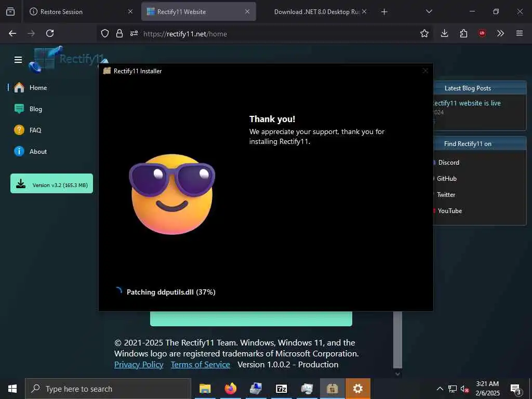Open the tracking protection shield icon
532x399 pixels.
tap(105, 33)
